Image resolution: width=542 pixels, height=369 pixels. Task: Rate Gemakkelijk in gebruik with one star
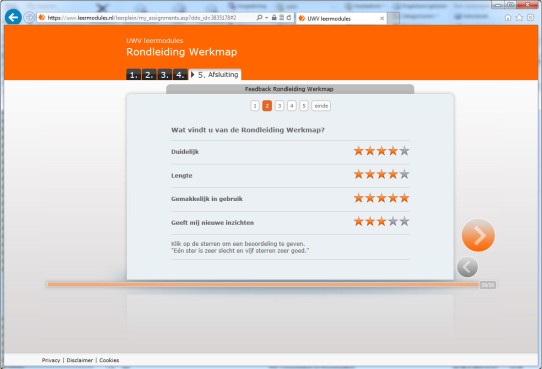point(359,198)
